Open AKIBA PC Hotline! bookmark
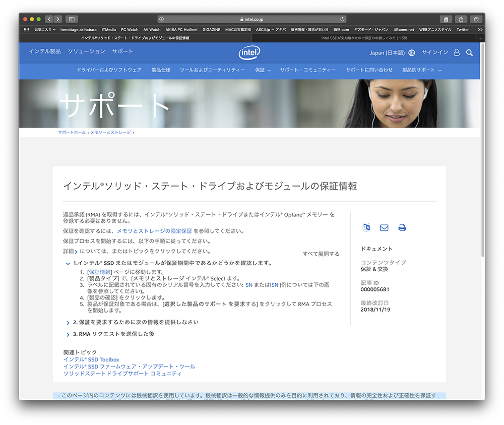 pos(181,30)
